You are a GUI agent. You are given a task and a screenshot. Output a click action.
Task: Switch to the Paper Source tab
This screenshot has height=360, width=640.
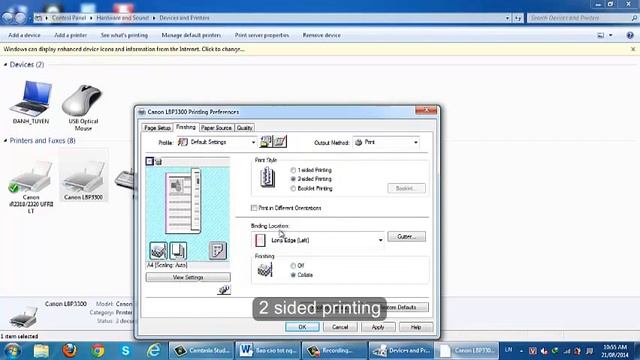pyautogui.click(x=216, y=128)
